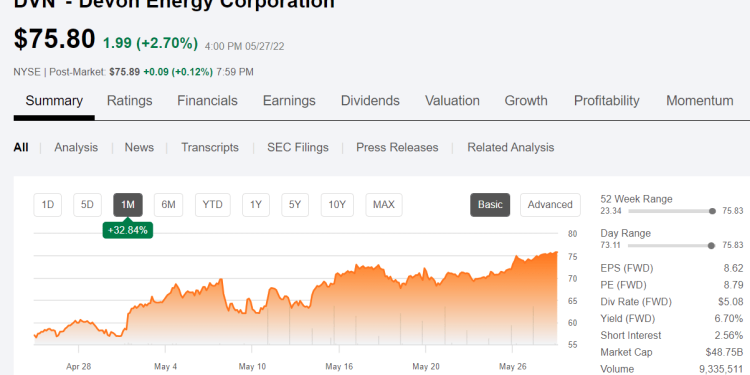This screenshot has height=375, width=750.
Task: Switch chart range to 10Y
Action: tap(337, 205)
